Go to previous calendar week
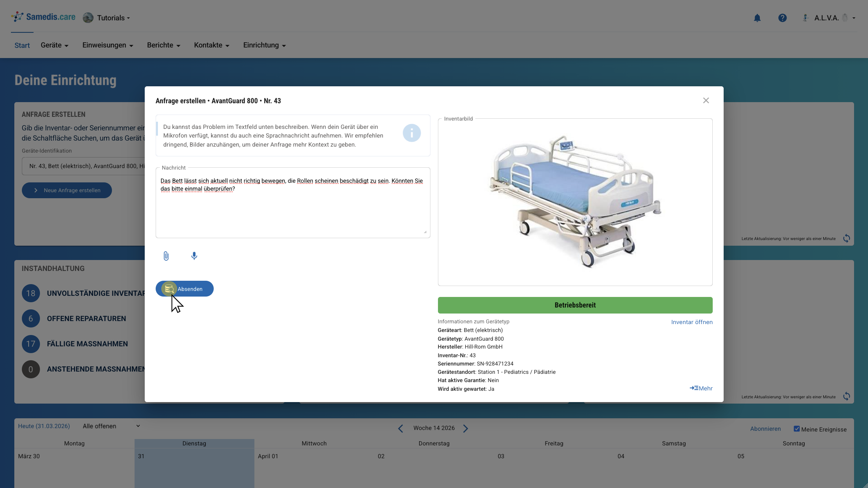868x488 pixels. coord(400,428)
